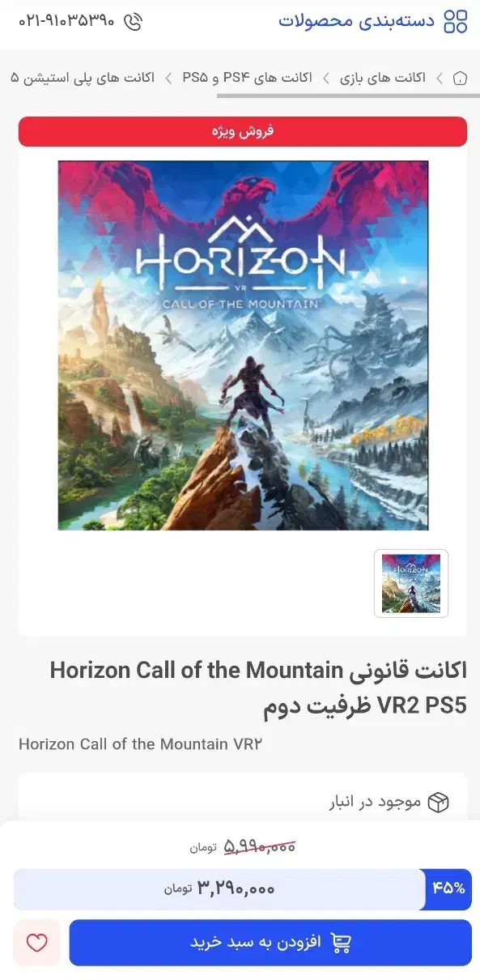Click اکانت های بازی breadcrumb link
The height and width of the screenshot is (980, 480).
pos(383,79)
